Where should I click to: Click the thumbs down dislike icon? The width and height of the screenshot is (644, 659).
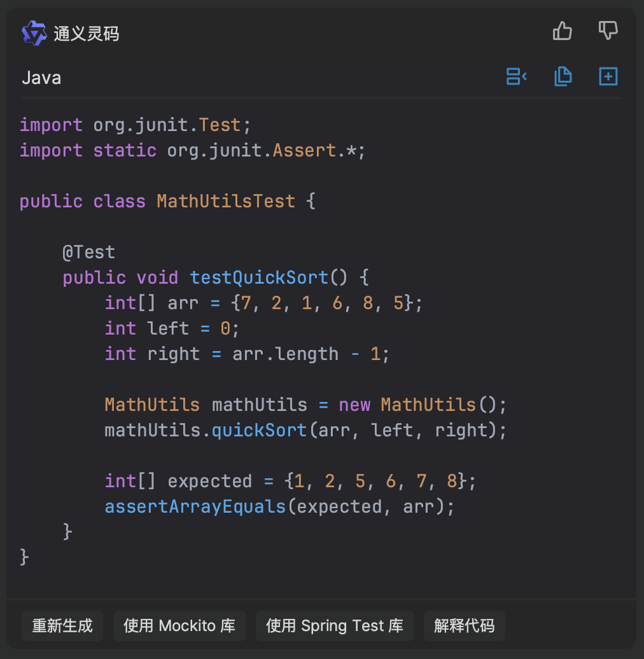[608, 31]
